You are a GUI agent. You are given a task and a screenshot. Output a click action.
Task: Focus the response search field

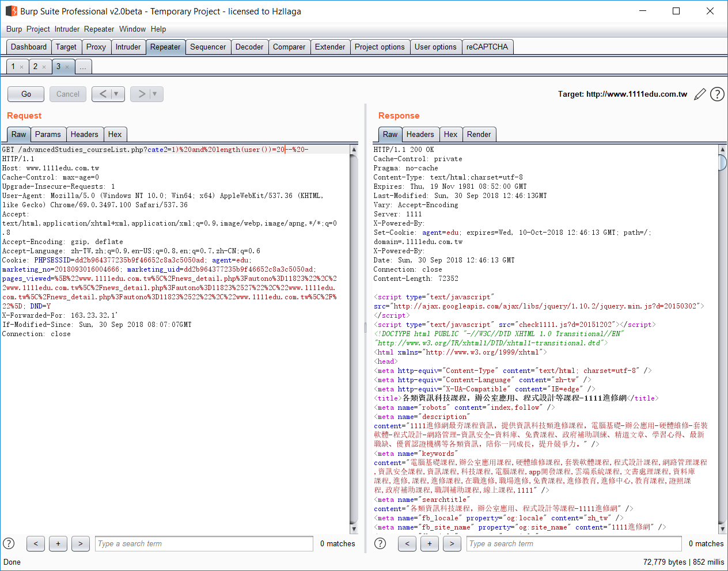[x=574, y=543]
